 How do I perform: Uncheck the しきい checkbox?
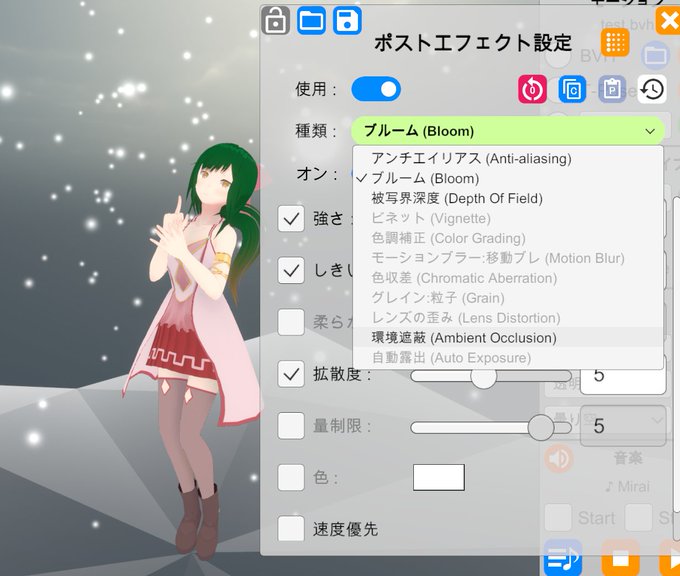[x=291, y=270]
